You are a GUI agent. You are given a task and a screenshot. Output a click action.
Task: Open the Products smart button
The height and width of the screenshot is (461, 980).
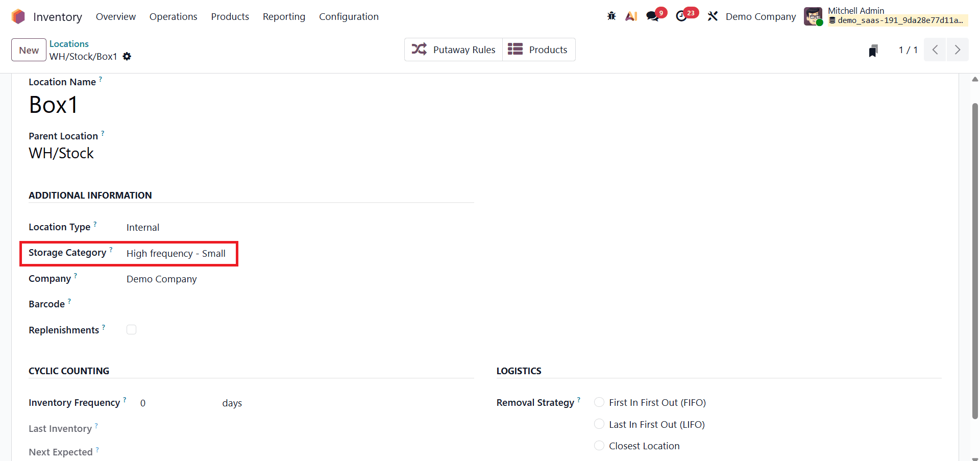539,49
